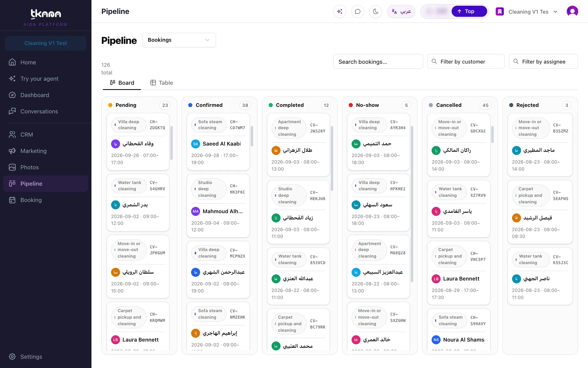588x368 pixels.
Task: Go to Dashboard in the sidebar
Action: point(46,95)
